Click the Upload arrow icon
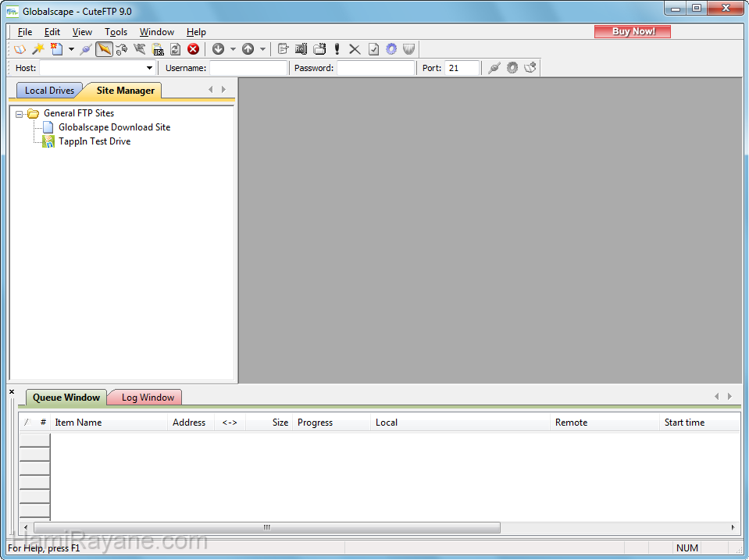 pyautogui.click(x=248, y=48)
